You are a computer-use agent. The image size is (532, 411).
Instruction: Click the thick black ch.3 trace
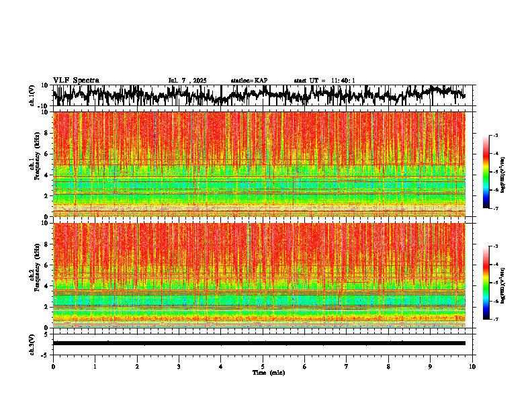coord(259,343)
